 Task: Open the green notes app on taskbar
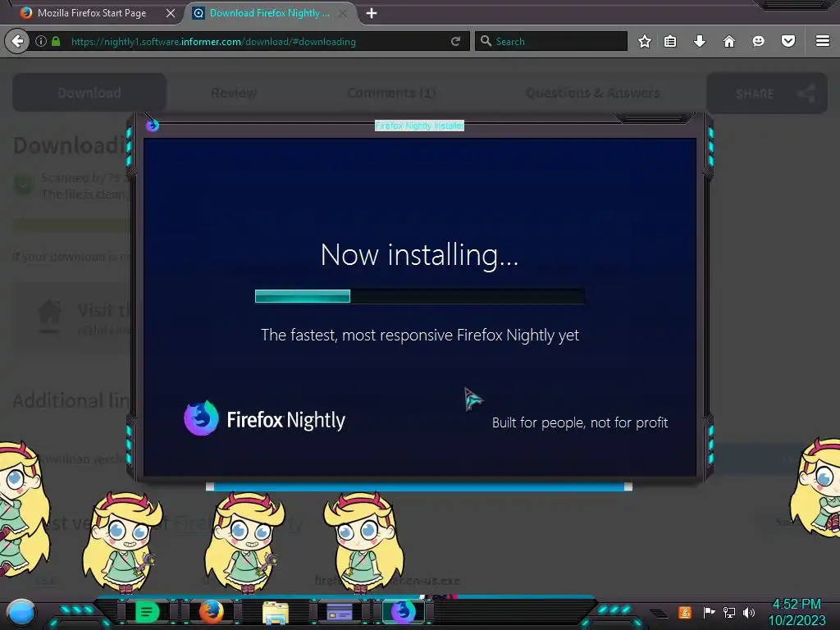pos(148,612)
